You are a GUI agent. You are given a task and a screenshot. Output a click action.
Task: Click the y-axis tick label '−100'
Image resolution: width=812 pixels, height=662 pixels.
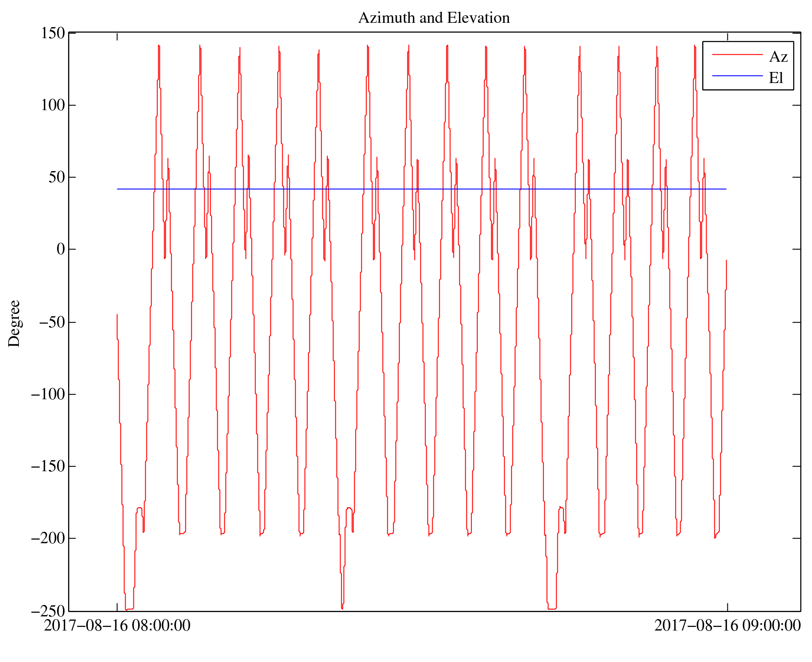[48, 394]
